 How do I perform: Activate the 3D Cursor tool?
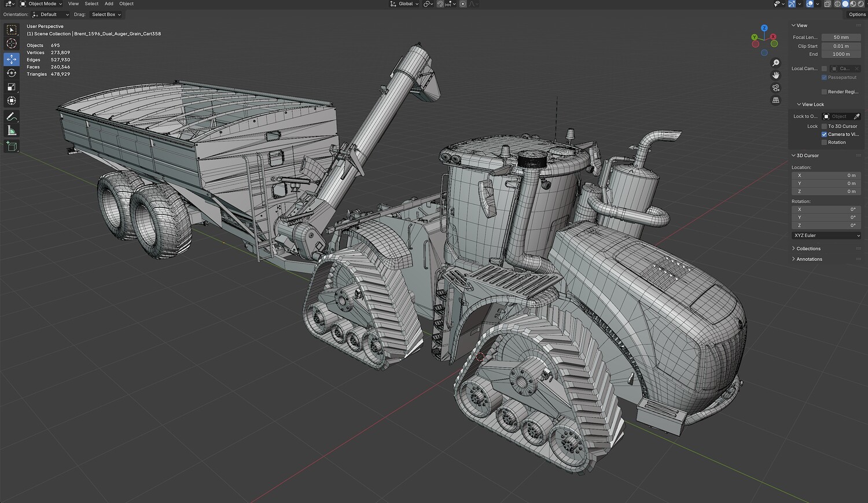12,44
